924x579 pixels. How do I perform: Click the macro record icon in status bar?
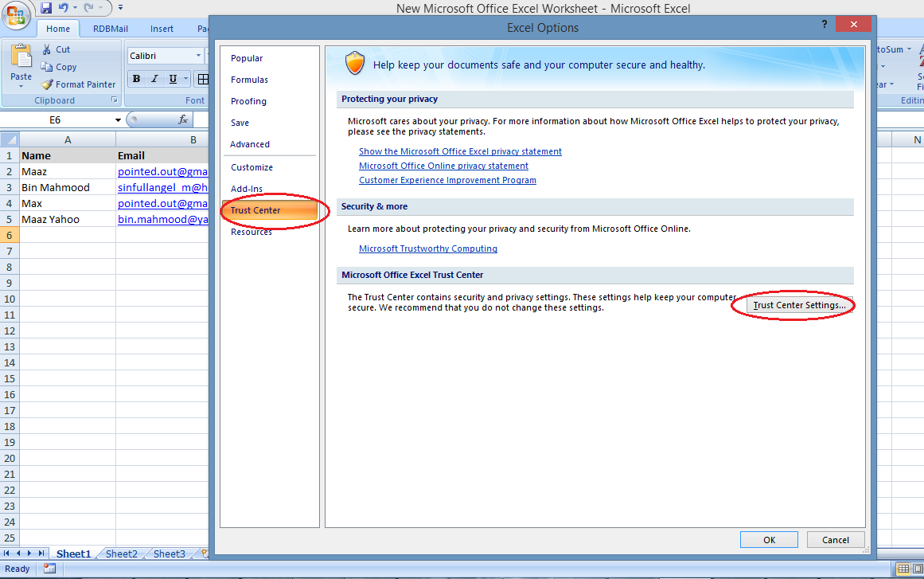point(49,569)
